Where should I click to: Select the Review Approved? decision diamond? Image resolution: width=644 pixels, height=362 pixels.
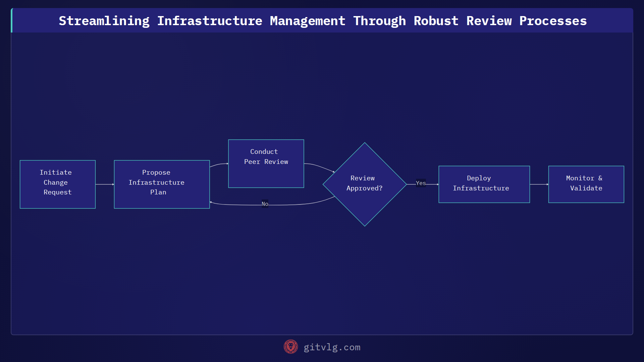click(x=365, y=184)
